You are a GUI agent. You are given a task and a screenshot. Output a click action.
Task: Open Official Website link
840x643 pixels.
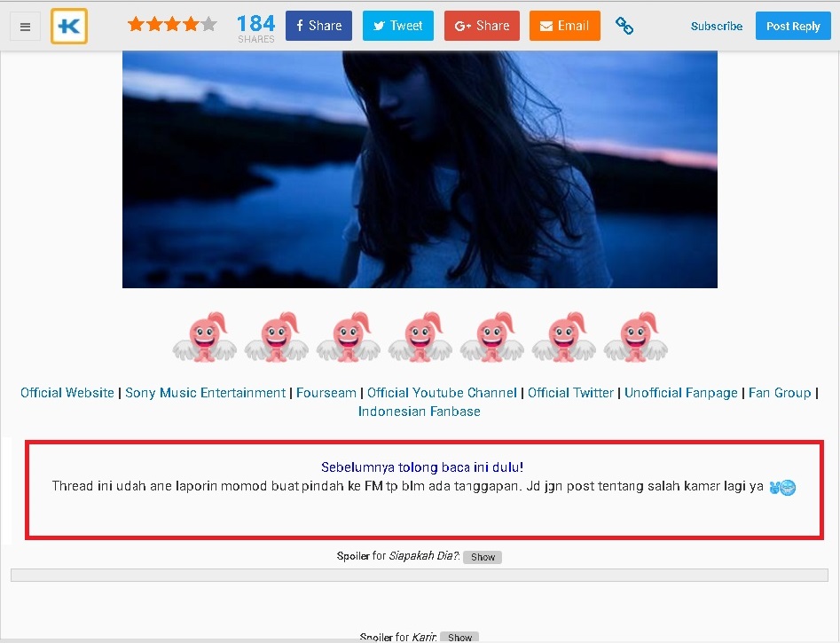click(67, 393)
